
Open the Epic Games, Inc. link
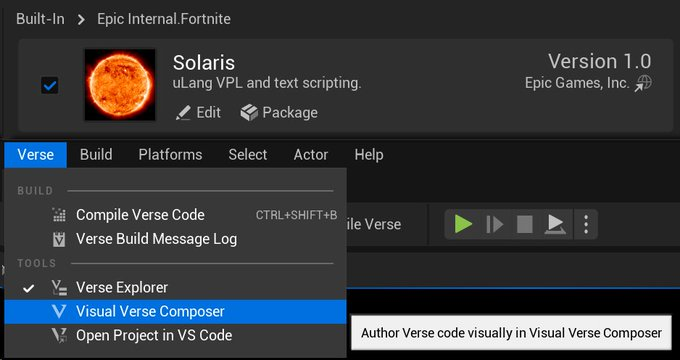[577, 83]
